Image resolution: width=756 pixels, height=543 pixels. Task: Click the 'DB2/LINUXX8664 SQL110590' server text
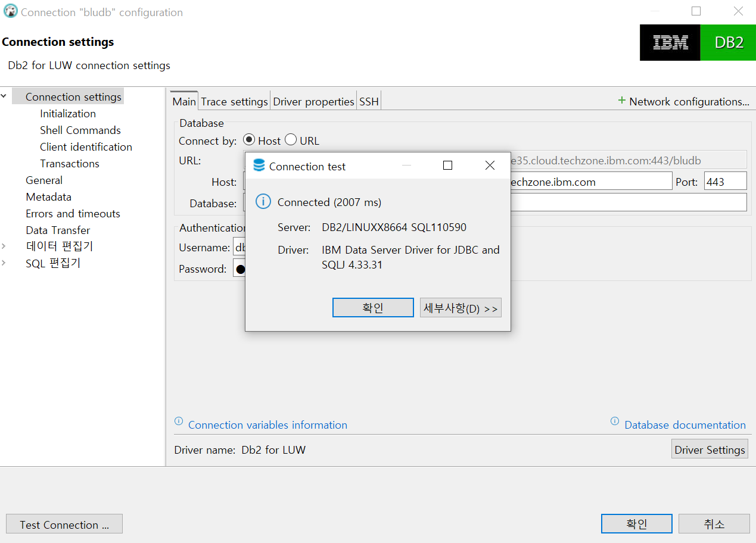tap(394, 227)
